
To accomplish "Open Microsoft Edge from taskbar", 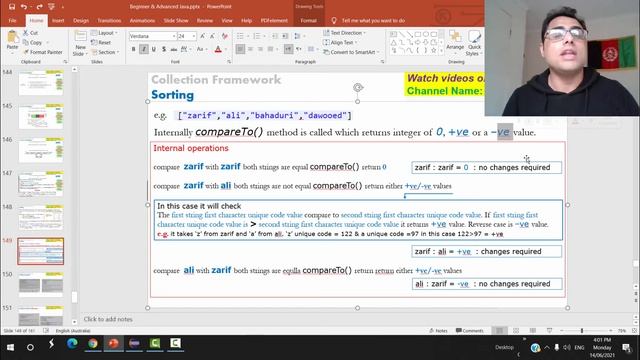I will click(72, 344).
